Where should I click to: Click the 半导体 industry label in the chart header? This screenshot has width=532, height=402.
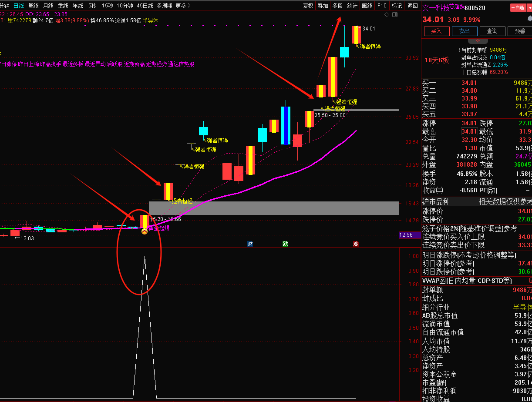coord(150,20)
